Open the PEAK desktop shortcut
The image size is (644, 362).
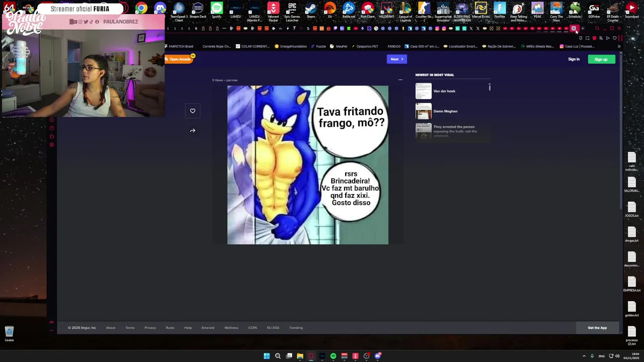537,11
